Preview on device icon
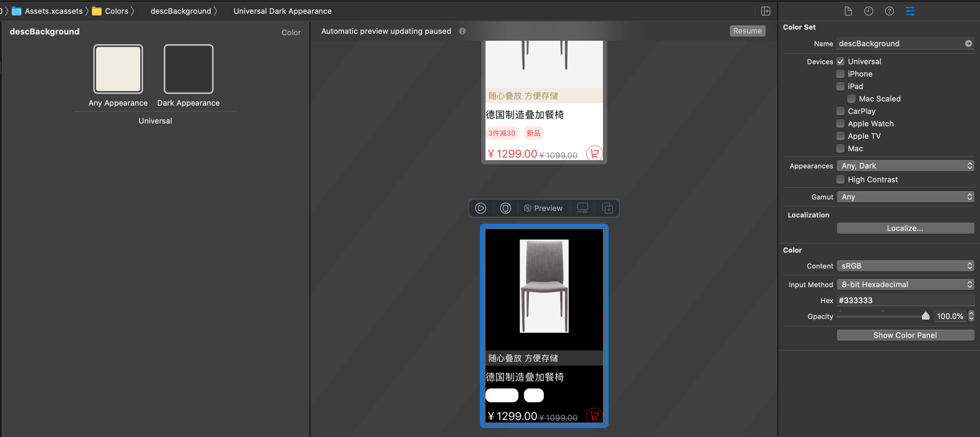This screenshot has width=980, height=437. tap(583, 208)
